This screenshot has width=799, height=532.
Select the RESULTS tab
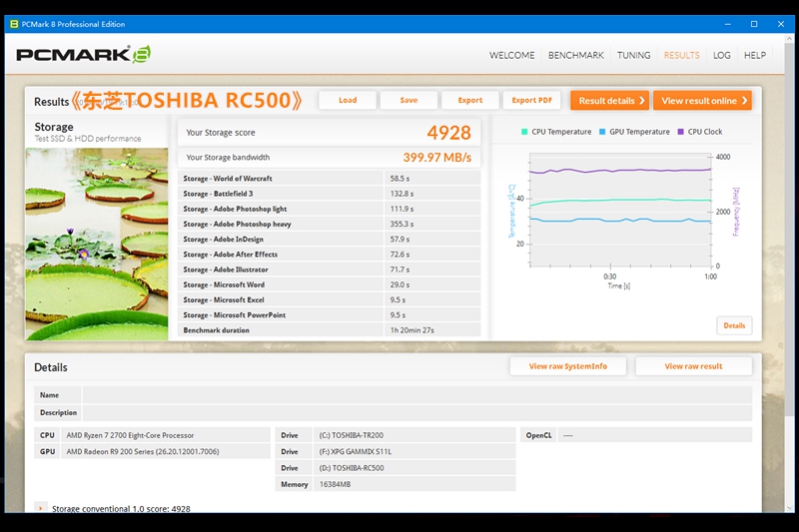pos(681,55)
